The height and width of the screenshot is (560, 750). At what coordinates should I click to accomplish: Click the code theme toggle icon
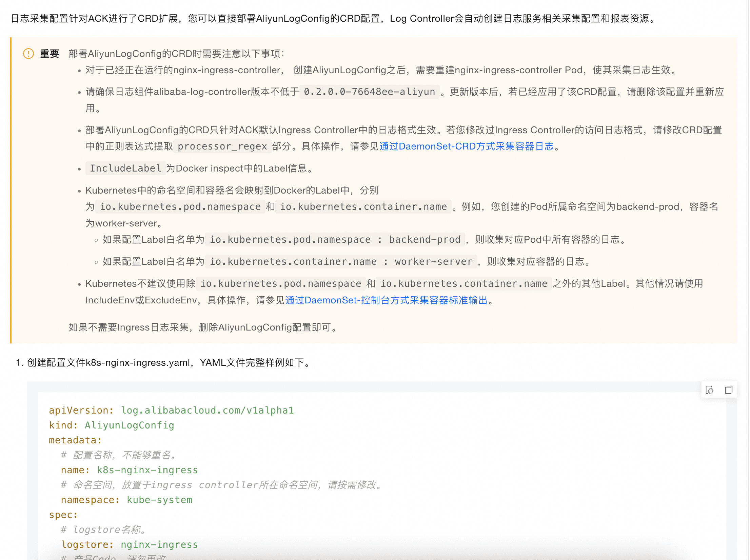point(709,390)
